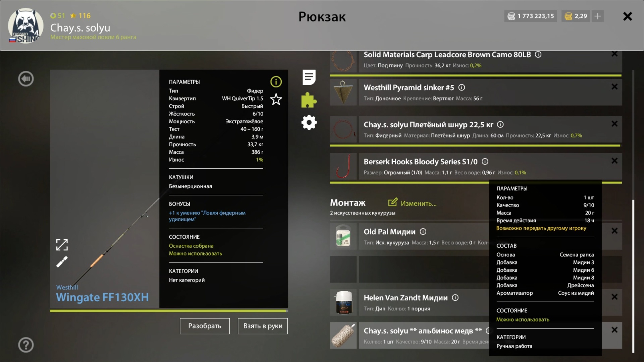Click the braided leader thumbnail
644x362 pixels.
(x=343, y=129)
